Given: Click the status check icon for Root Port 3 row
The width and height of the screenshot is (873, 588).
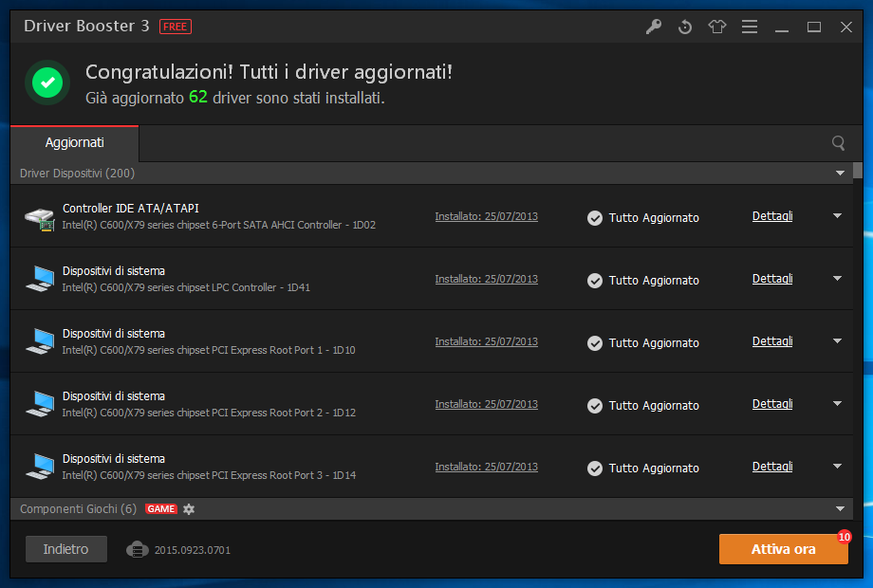Looking at the screenshot, I should click(x=595, y=469).
